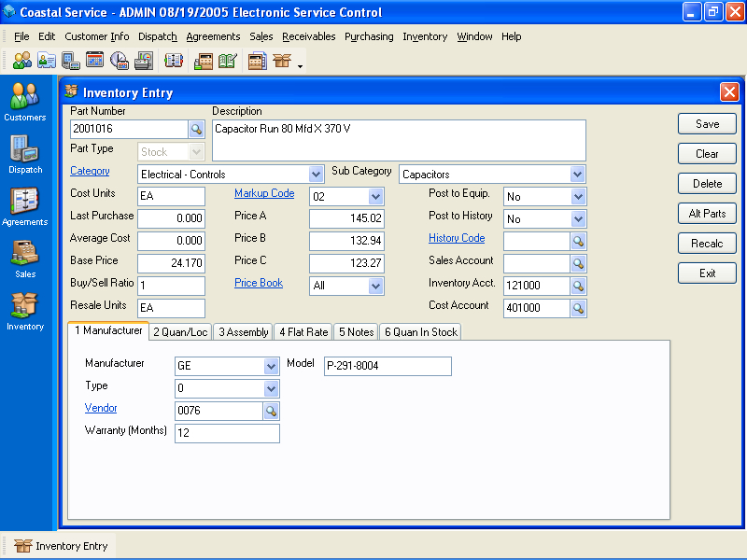Open the customer contact card toolbar icon
This screenshot has width=747, height=560.
pyautogui.click(x=47, y=61)
